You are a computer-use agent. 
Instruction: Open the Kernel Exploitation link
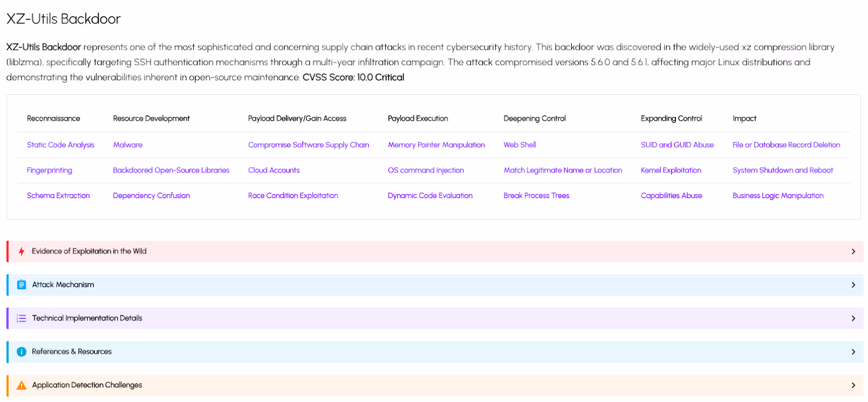pyautogui.click(x=671, y=170)
